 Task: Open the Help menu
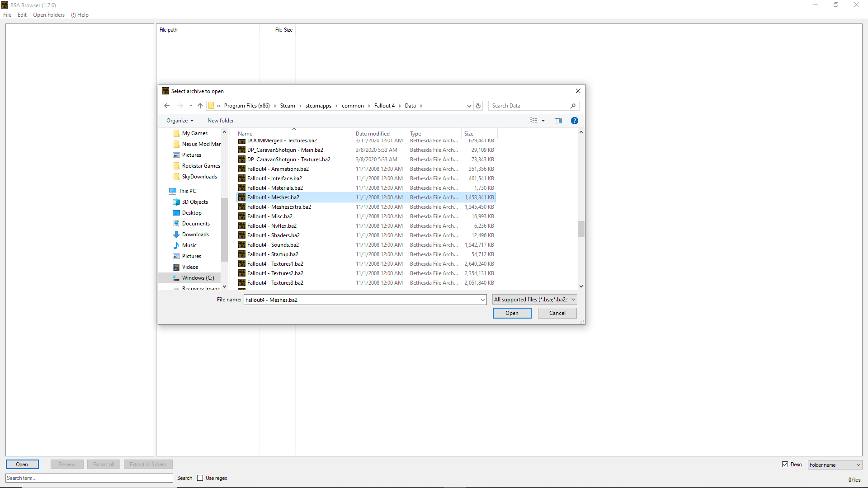pyautogui.click(x=80, y=15)
